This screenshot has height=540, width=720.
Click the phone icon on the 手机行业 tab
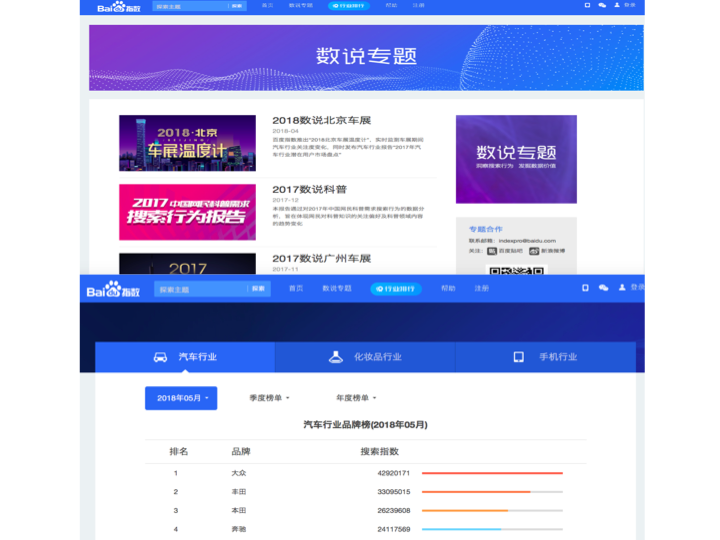click(518, 357)
